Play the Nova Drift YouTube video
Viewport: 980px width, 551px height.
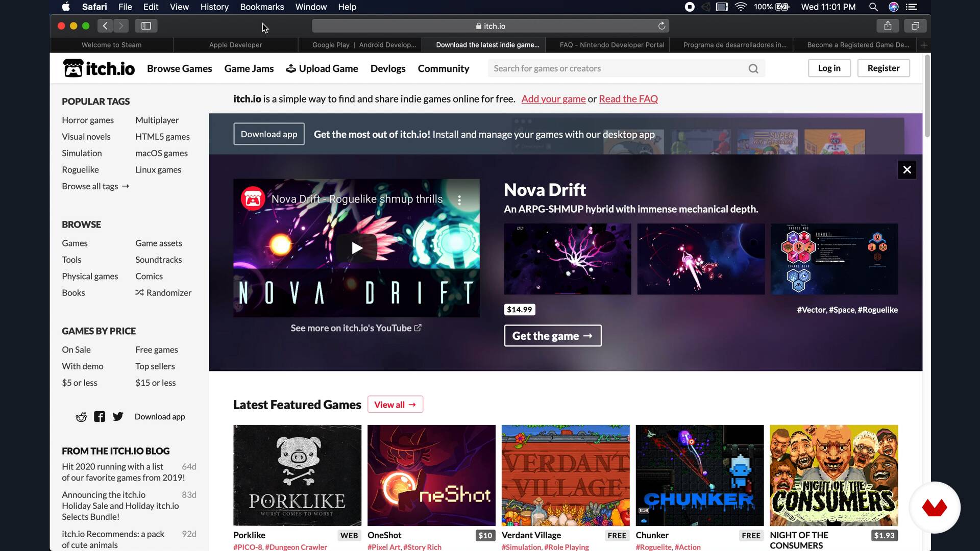point(357,248)
